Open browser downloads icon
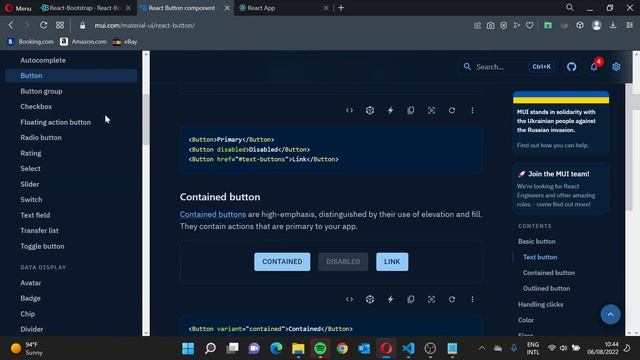640x360 pixels. click(613, 25)
